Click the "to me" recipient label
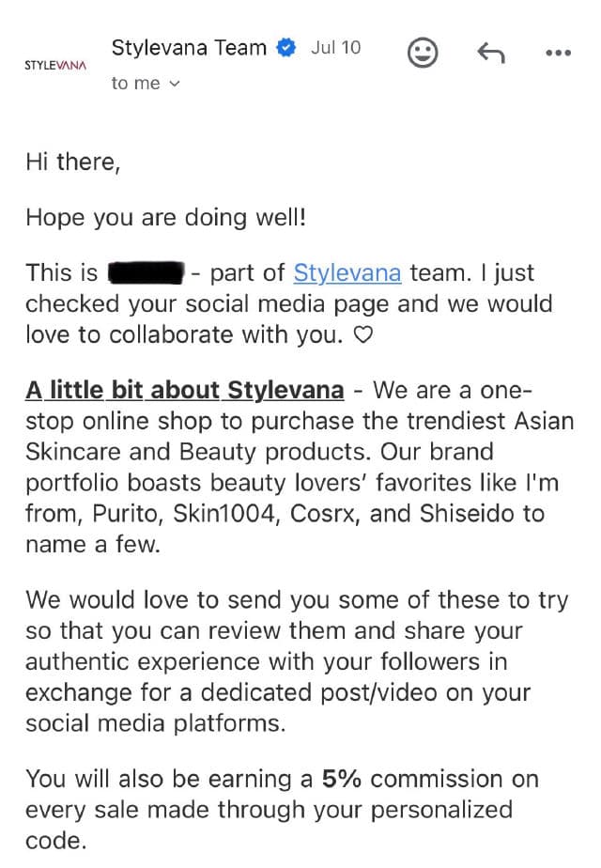This screenshot has width=601, height=868. (135, 84)
